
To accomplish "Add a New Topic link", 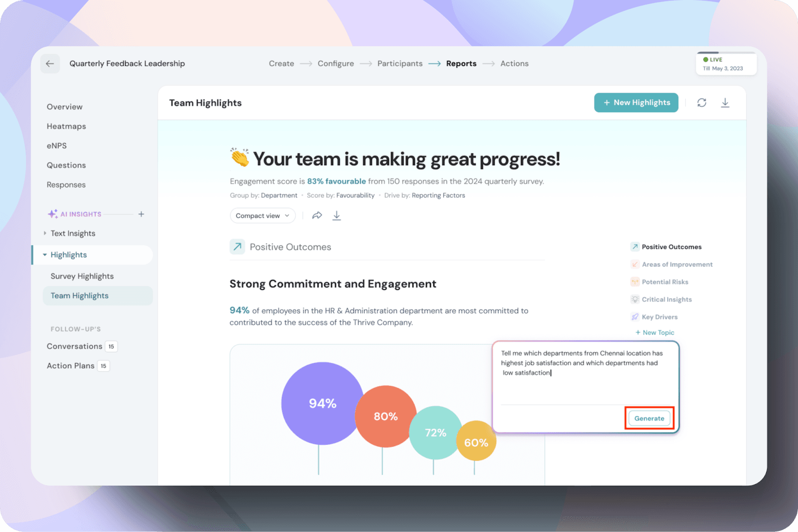I will point(655,333).
